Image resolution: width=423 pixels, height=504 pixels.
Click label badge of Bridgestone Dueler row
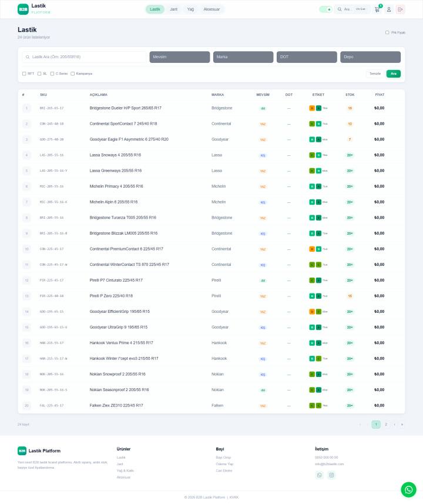(x=318, y=108)
